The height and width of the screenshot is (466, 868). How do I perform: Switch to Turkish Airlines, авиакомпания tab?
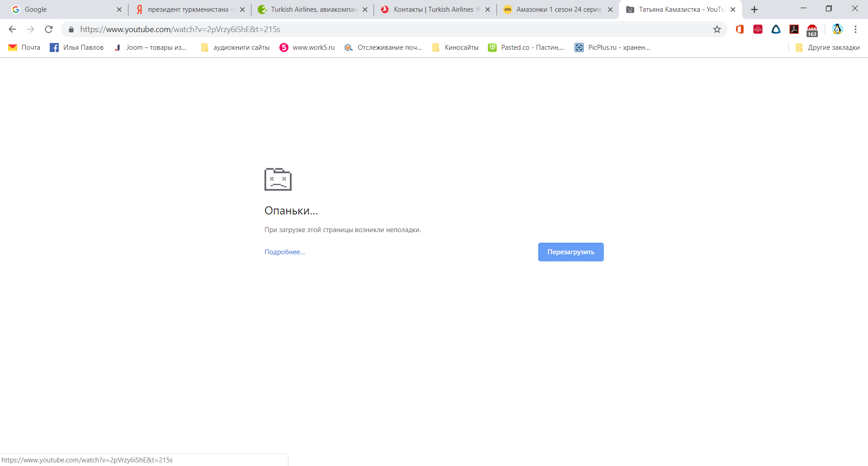(311, 10)
